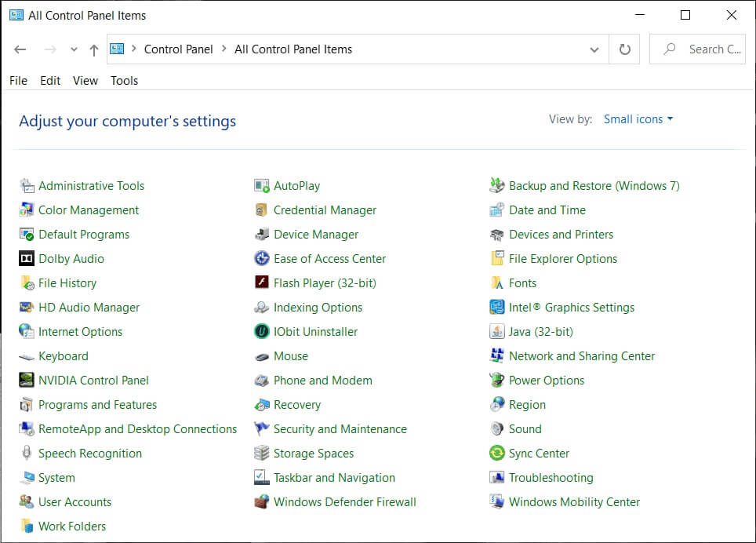Open the Flash Player (32-bit) icon
756x543 pixels.
pyautogui.click(x=262, y=283)
